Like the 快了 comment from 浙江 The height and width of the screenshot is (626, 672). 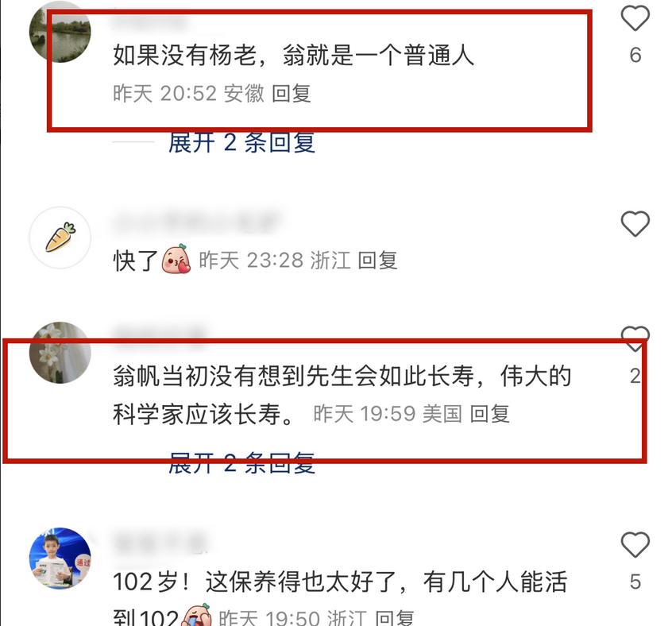(x=635, y=224)
